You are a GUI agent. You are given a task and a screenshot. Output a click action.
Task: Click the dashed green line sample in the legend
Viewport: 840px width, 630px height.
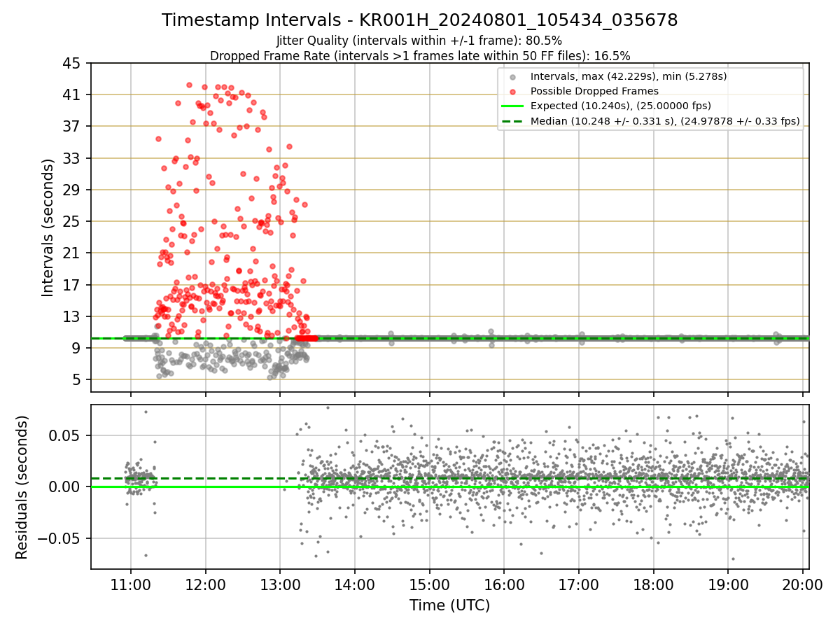[x=513, y=121]
